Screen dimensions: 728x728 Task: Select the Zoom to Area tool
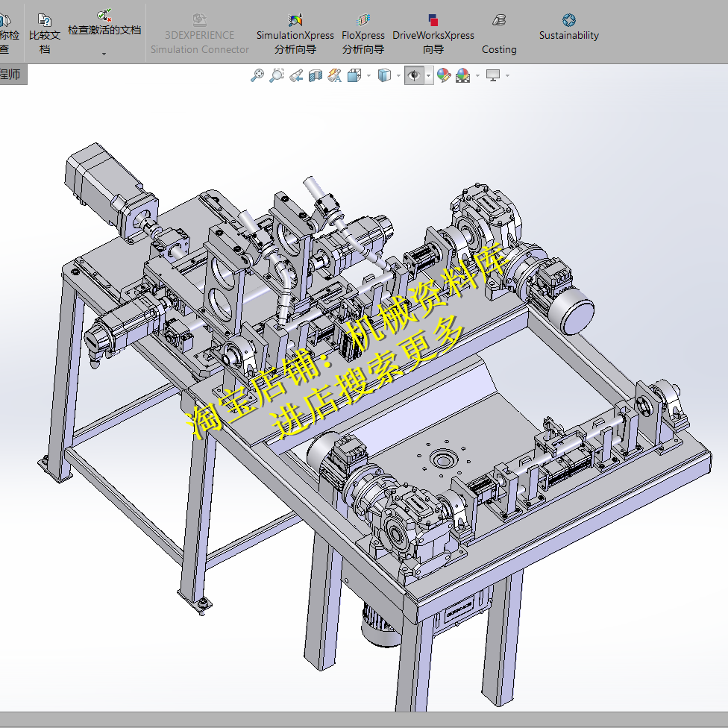click(277, 75)
